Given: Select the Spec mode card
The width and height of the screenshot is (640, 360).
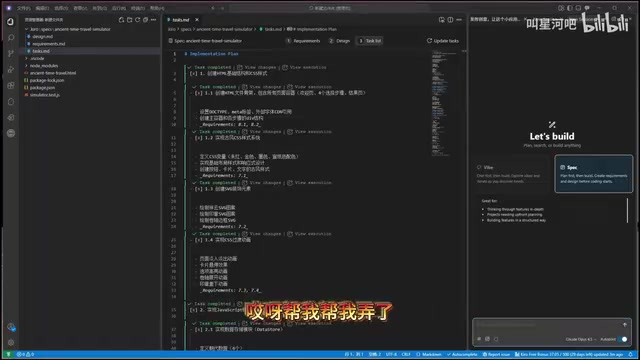Looking at the screenshot, I should click(593, 174).
